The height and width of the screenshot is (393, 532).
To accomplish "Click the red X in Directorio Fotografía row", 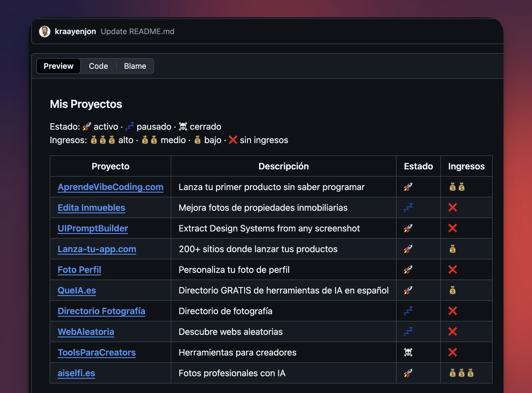I will coord(453,311).
